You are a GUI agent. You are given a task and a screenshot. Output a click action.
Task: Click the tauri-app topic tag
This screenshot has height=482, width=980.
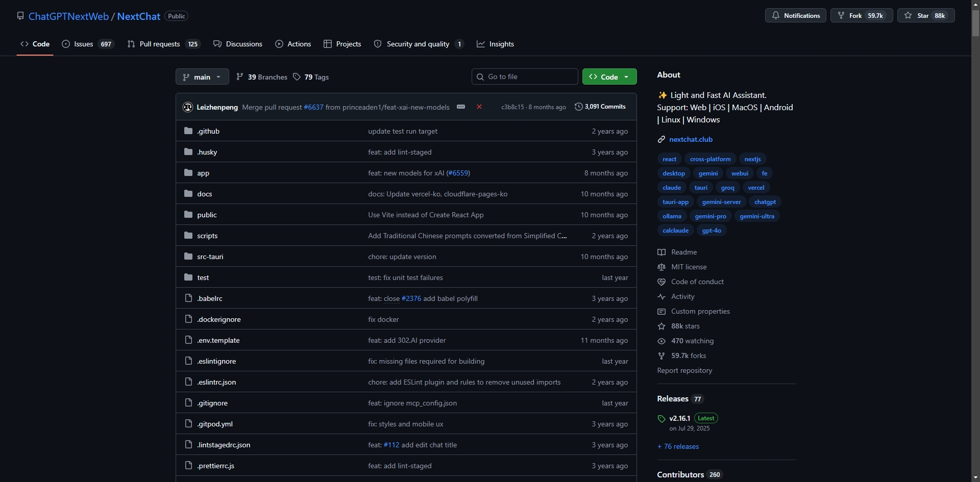[675, 202]
